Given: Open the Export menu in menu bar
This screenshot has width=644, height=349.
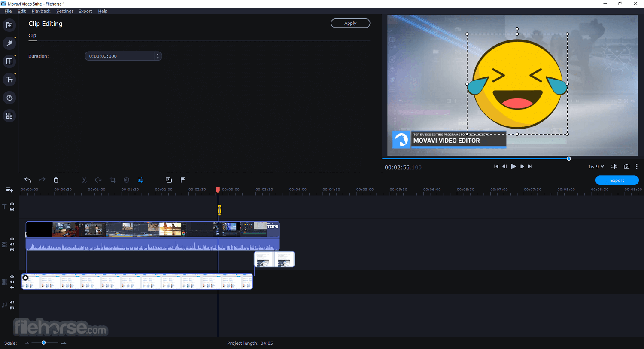Looking at the screenshot, I should (85, 11).
